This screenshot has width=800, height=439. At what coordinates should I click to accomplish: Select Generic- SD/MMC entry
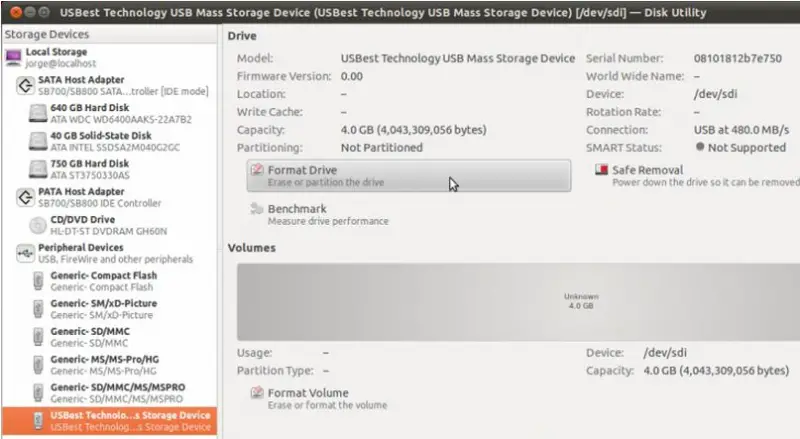click(x=109, y=337)
